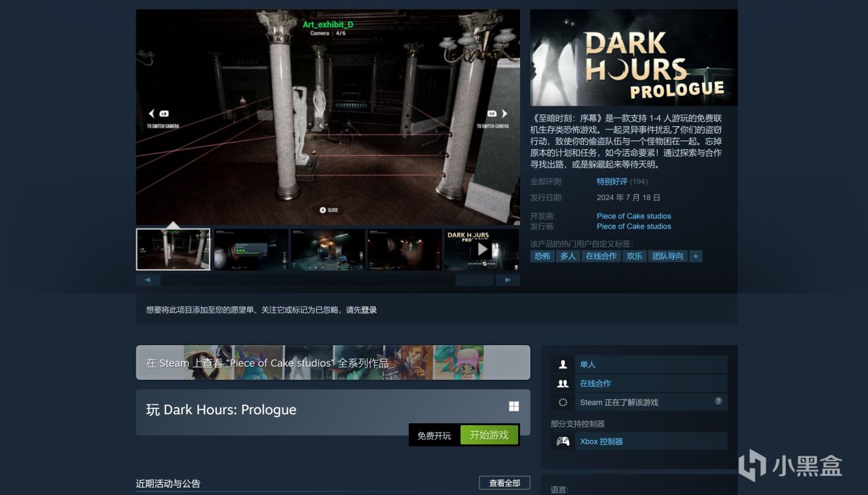Open the 特别好评 reviews link
The width and height of the screenshot is (868, 495).
tap(612, 182)
